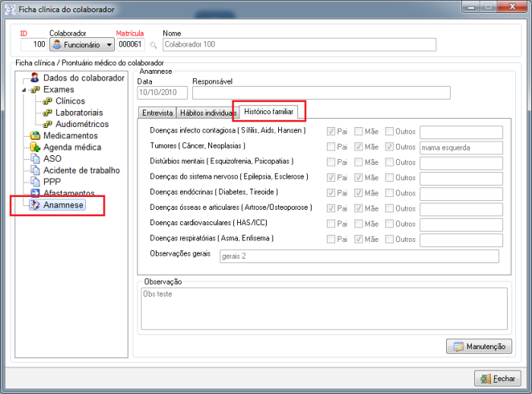Click the ASO document icon
532x394 pixels.
(x=35, y=159)
